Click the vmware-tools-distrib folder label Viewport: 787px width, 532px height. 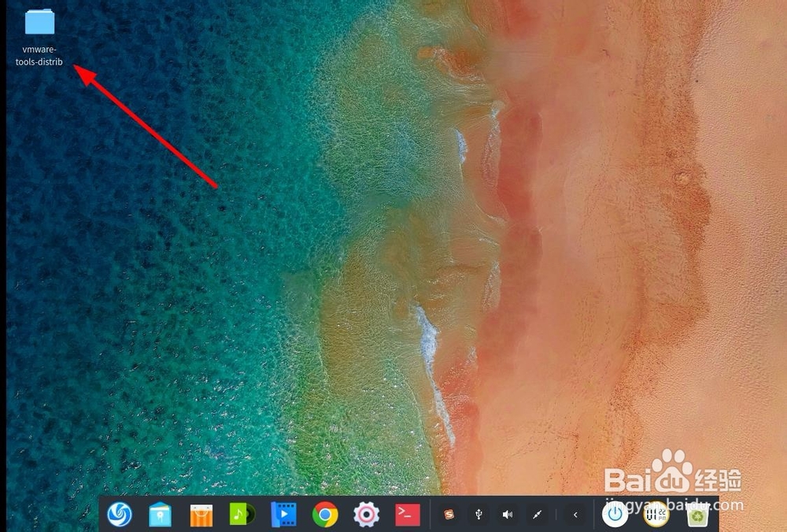click(39, 56)
